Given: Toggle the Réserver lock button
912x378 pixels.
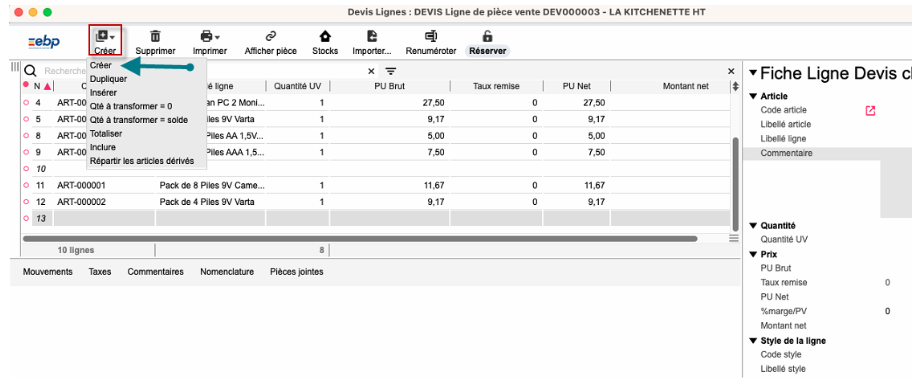Looking at the screenshot, I should click(488, 37).
